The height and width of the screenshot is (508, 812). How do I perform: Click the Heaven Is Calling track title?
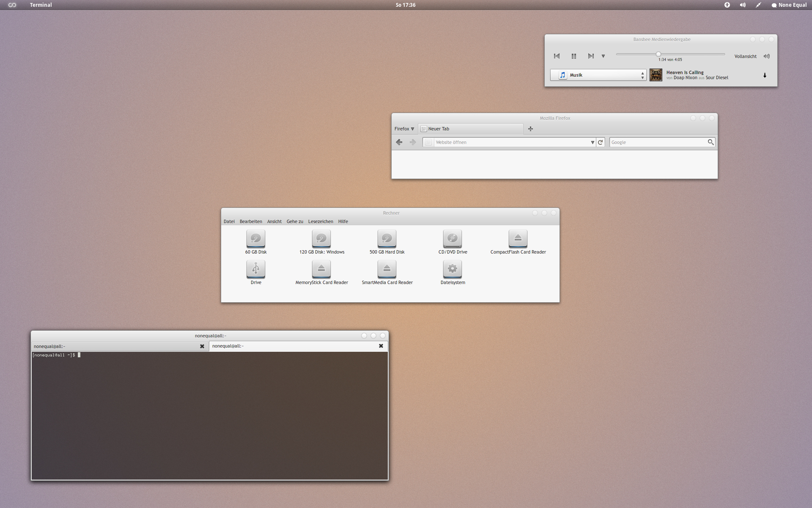685,72
